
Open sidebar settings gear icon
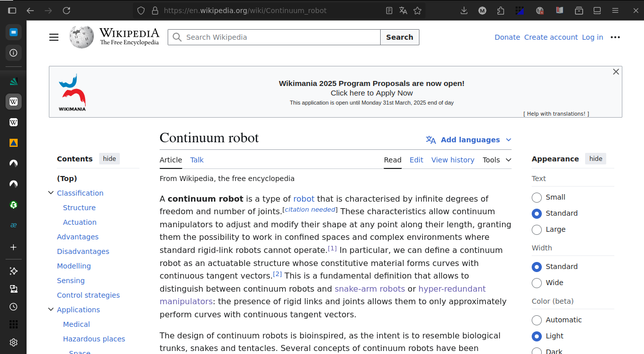14,342
